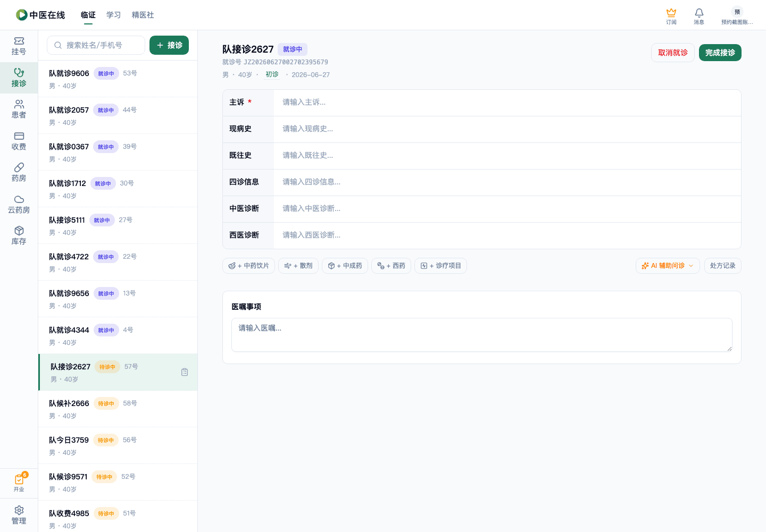Click the green + 接诊 button
This screenshot has height=532, width=766.
[x=169, y=45]
